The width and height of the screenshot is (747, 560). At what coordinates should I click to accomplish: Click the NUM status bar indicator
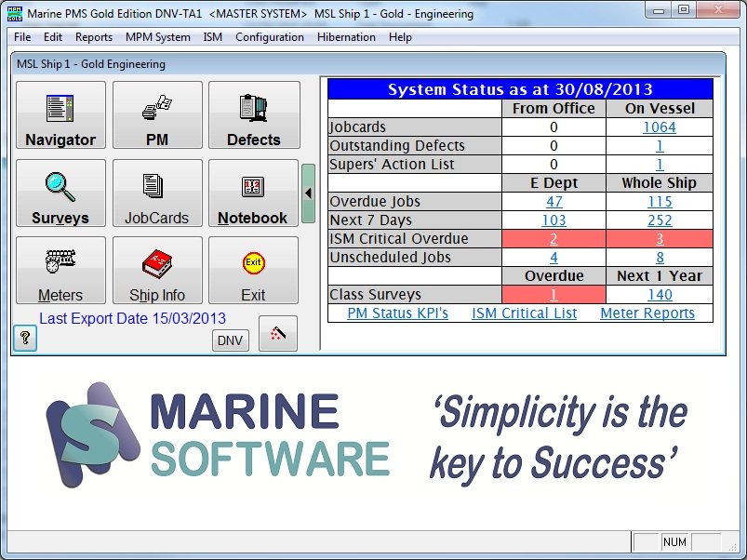674,542
